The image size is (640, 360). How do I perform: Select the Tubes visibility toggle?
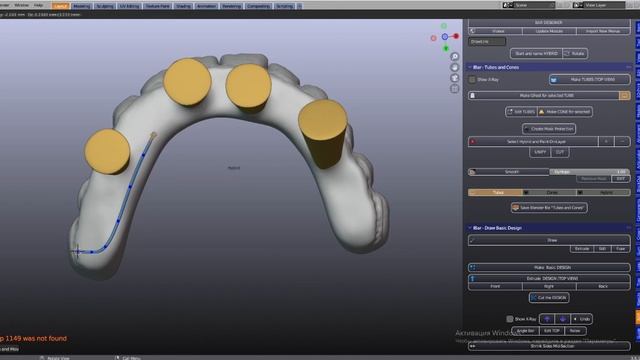(x=495, y=192)
